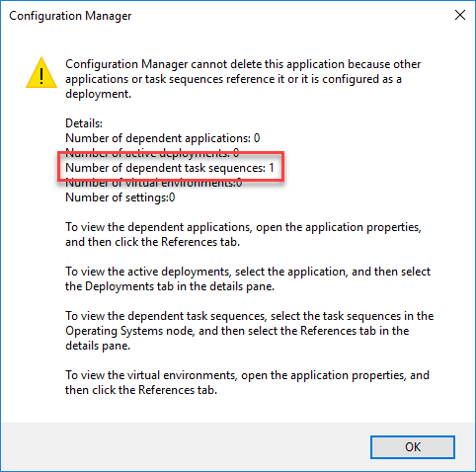This screenshot has height=472, width=476.
Task: Click the OK button
Action: (413, 447)
